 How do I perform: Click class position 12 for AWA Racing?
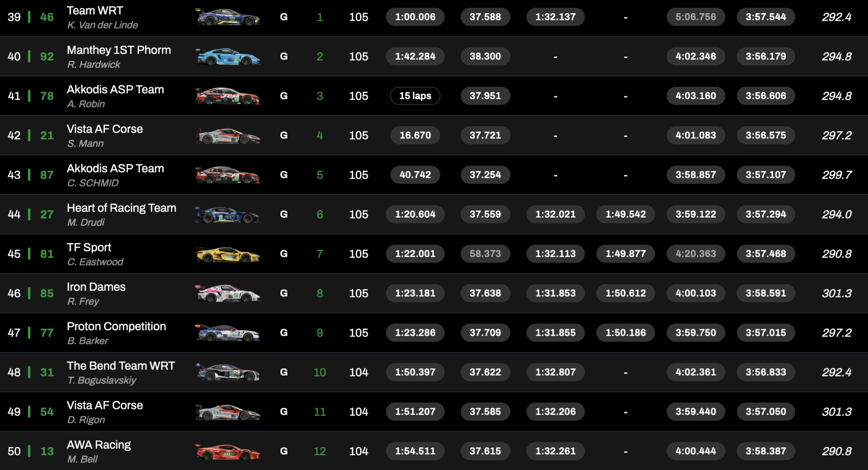pos(320,451)
